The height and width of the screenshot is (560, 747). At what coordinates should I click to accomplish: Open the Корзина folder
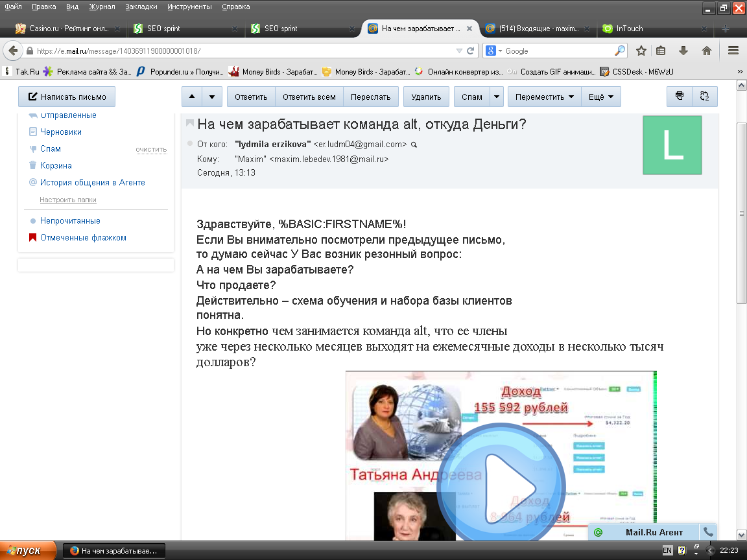[x=56, y=166]
